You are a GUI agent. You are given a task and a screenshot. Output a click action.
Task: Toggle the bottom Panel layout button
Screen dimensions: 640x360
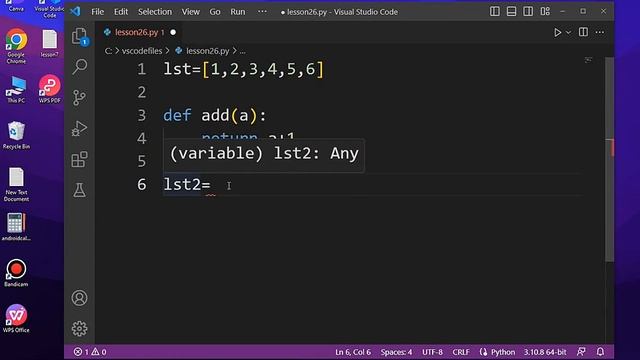(x=511, y=11)
